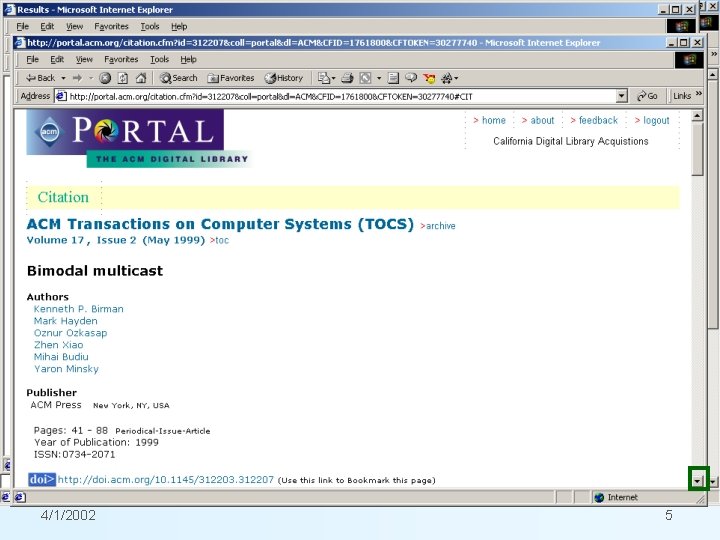The height and width of the screenshot is (540, 720).
Task: Click the Forward arrow in the toolbar
Action: (x=77, y=78)
